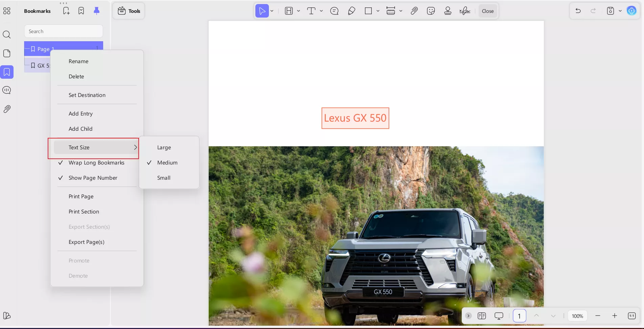Screen dimensions: 644x329
Task: Click the bottom-left sidebar panel icon
Action: [x=7, y=315]
